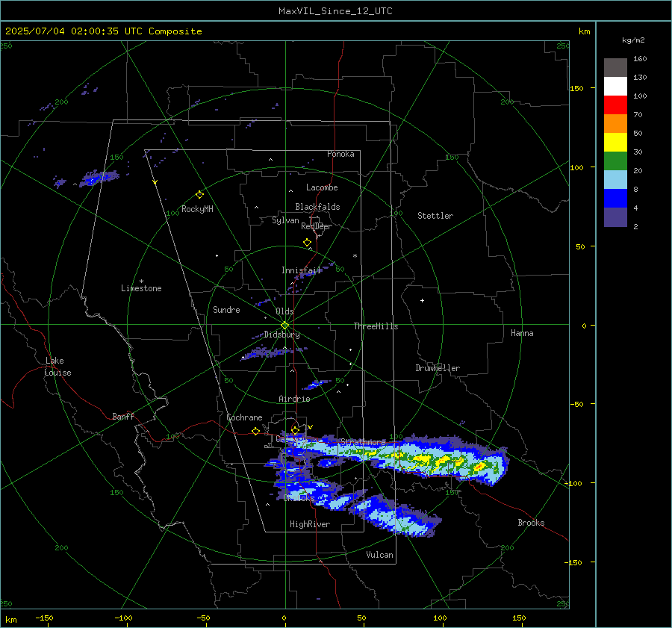Click the Didsbury town label
Image resolution: width=672 pixels, height=628 pixels.
(x=281, y=335)
